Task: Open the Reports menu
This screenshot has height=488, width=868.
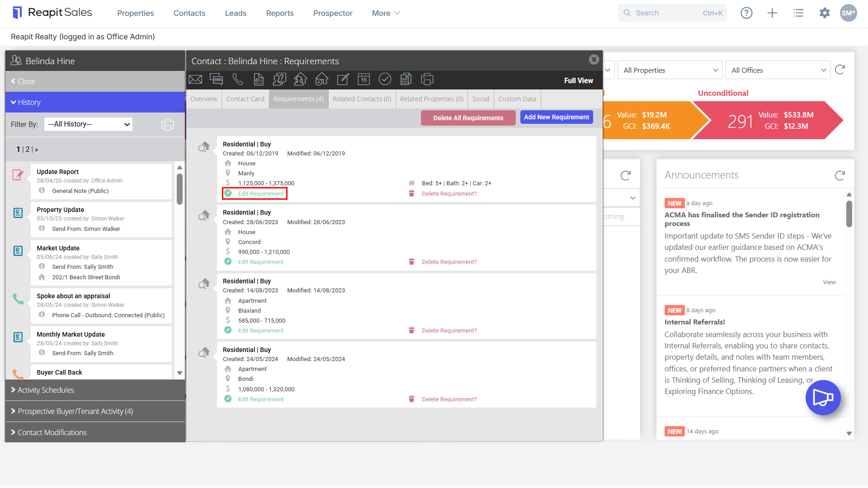Action: pos(280,13)
